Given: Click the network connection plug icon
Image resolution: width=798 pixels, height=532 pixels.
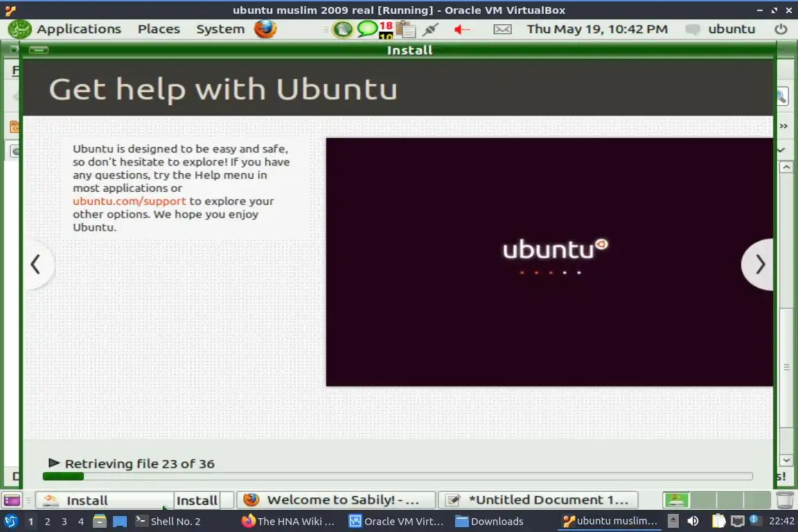Looking at the screenshot, I should click(431, 30).
